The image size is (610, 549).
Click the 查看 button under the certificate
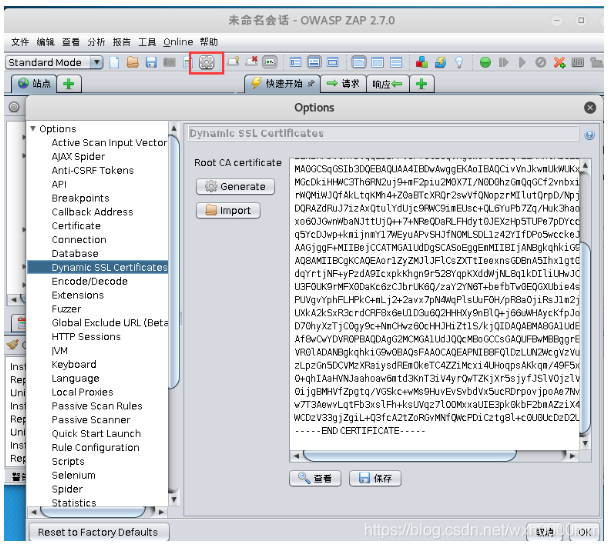(315, 478)
